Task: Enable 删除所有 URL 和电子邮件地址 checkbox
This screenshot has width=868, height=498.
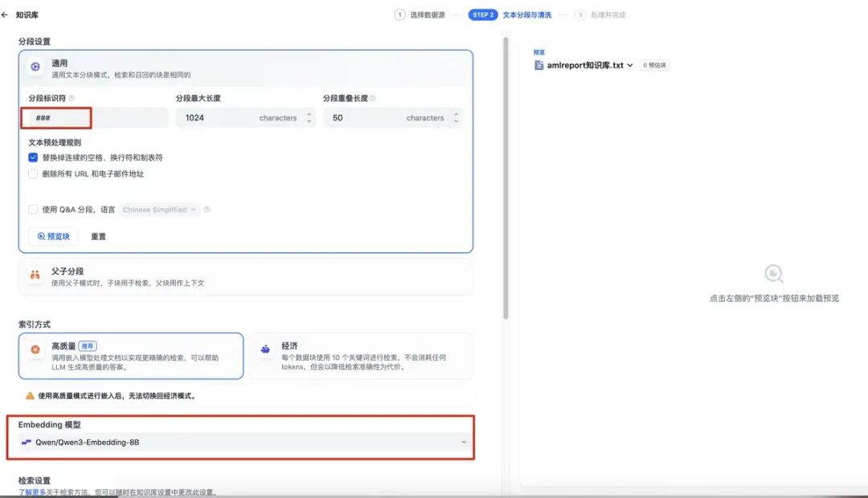Action: pos(33,173)
